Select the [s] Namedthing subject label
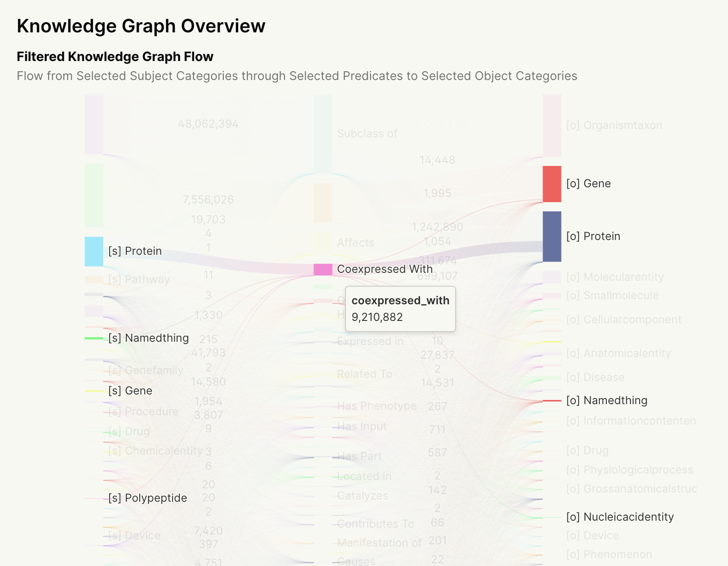This screenshot has width=728, height=566. [148, 338]
